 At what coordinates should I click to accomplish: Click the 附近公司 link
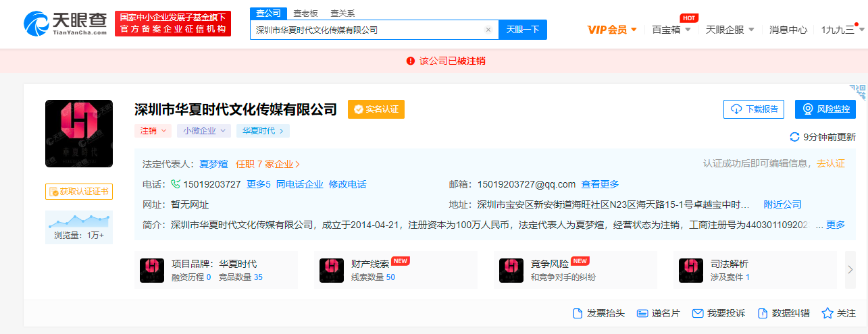coord(782,204)
